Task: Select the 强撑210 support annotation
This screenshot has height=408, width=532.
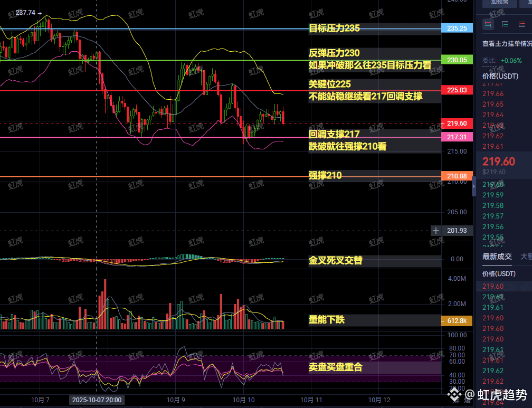Action: click(x=325, y=175)
